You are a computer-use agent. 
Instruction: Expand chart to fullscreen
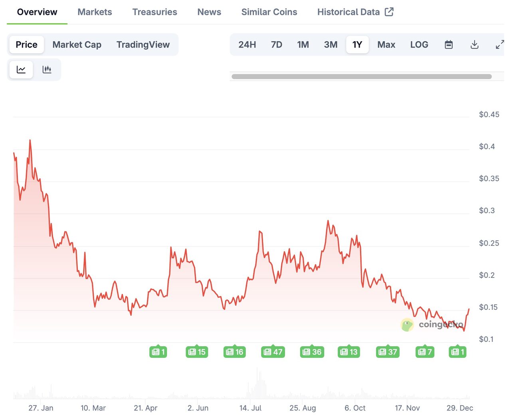[x=499, y=45]
